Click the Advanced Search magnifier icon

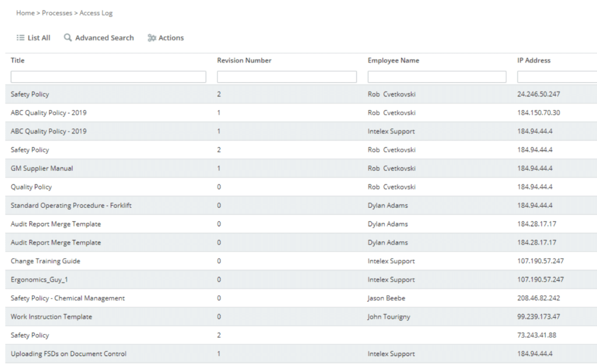(68, 38)
